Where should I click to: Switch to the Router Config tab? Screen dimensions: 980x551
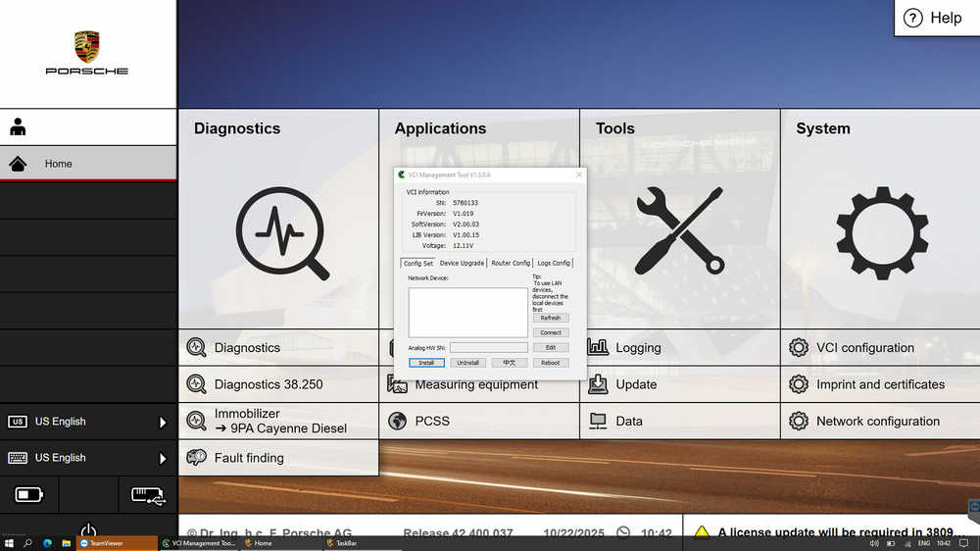coord(511,263)
